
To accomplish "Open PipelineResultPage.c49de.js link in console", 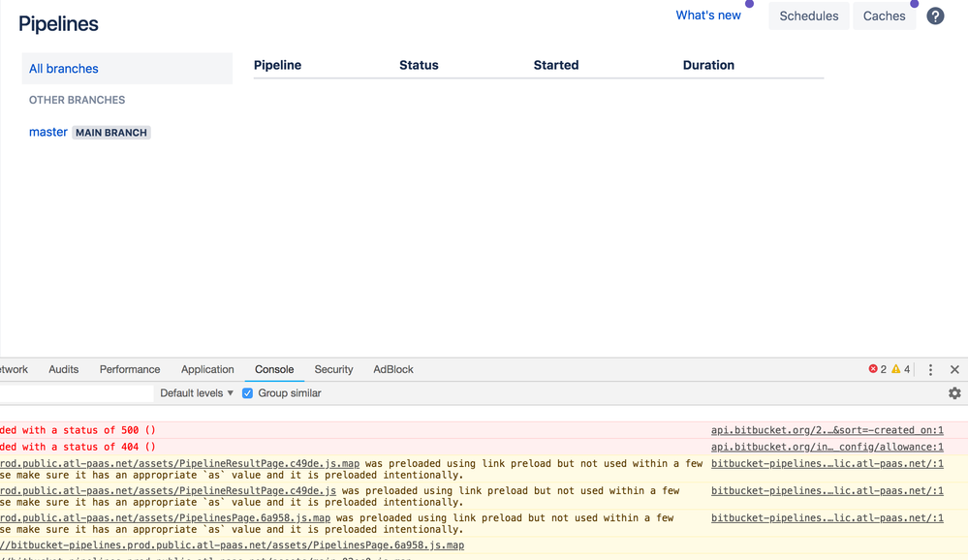I will [x=168, y=491].
